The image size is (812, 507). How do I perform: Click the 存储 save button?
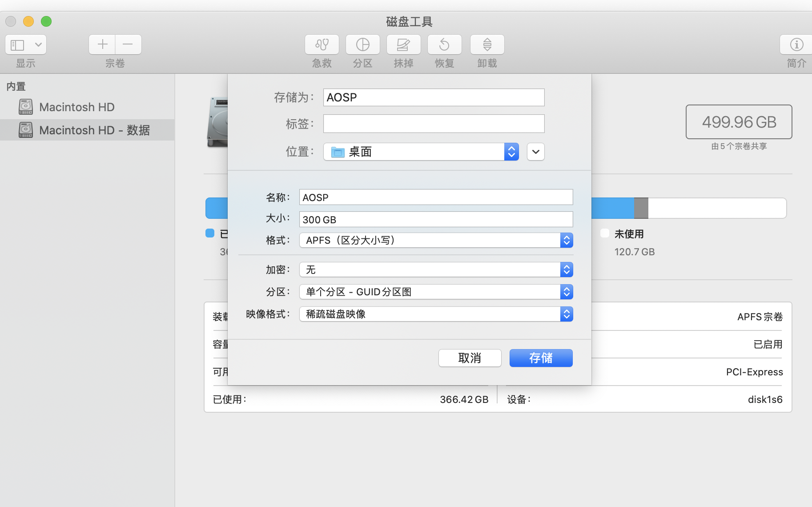click(541, 358)
